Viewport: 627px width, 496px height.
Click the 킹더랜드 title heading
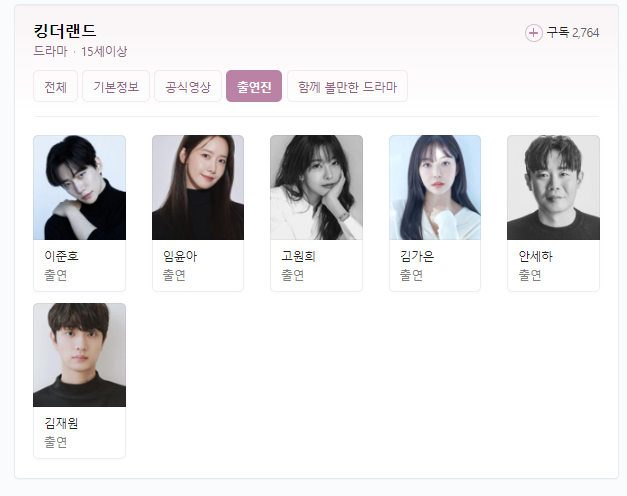click(x=65, y=31)
